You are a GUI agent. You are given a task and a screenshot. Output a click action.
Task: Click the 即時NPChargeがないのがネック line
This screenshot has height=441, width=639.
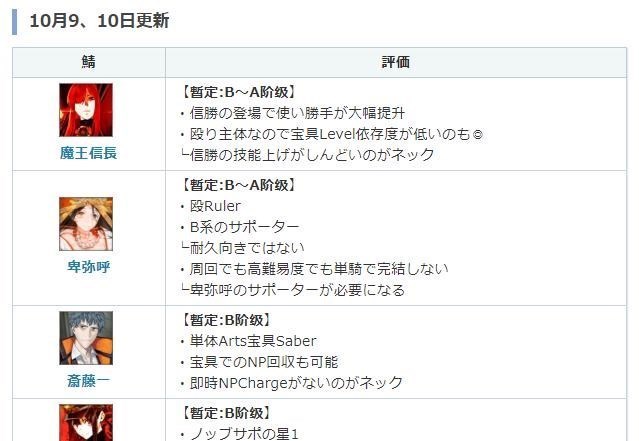[292, 383]
